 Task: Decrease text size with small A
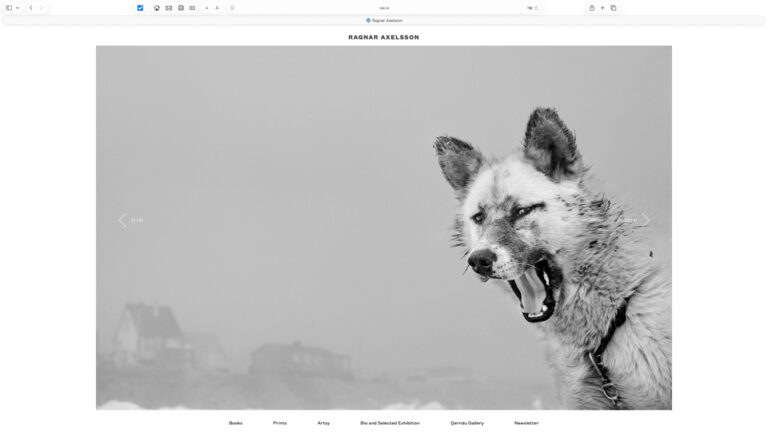click(x=207, y=8)
